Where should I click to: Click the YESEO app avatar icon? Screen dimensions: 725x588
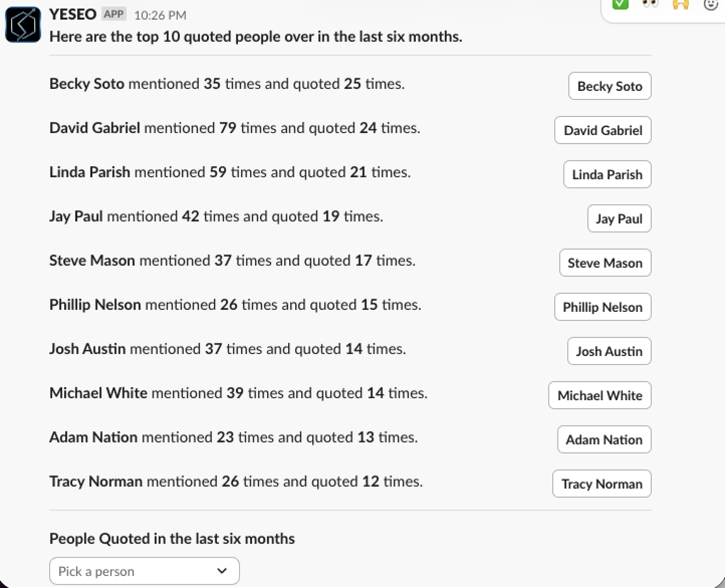23,25
